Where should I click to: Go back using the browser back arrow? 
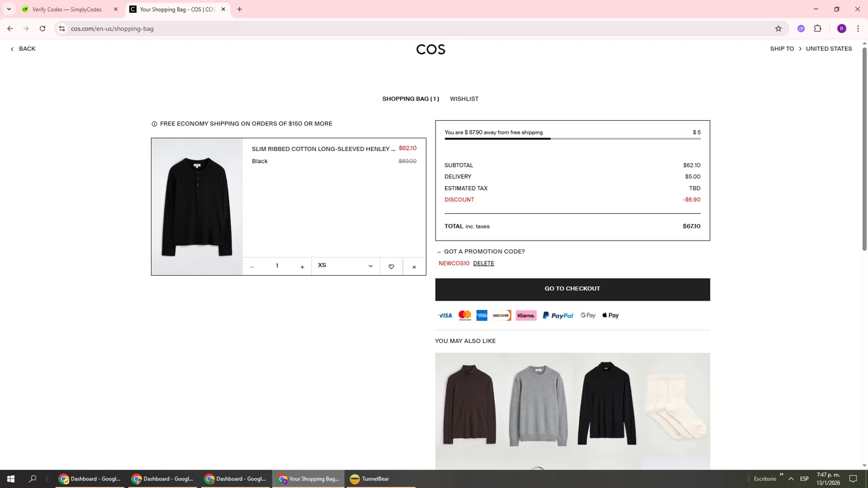click(x=10, y=28)
